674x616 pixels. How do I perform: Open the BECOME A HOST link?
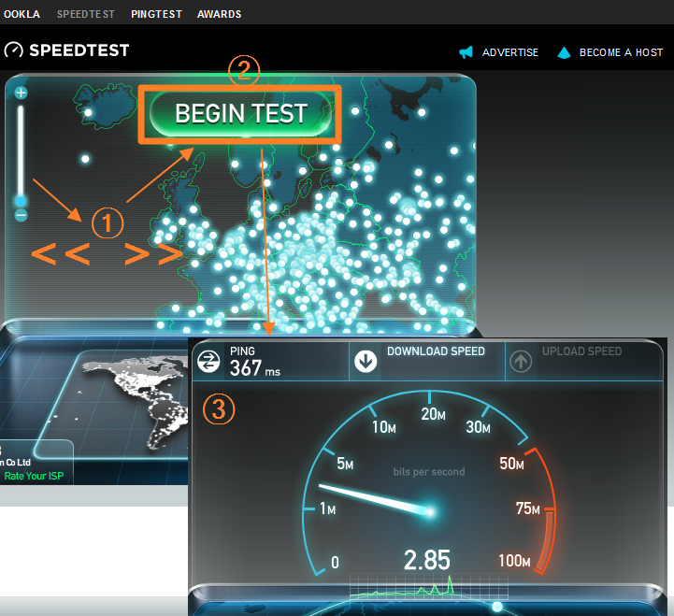[621, 52]
